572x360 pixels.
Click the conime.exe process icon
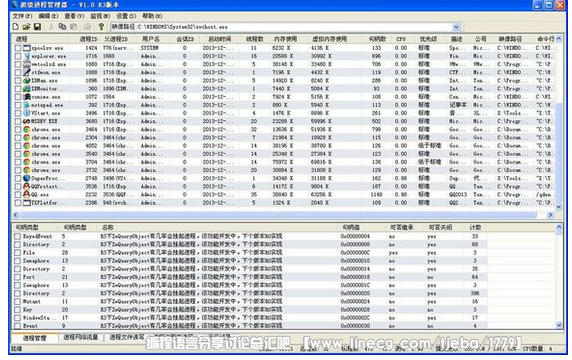click(27, 97)
